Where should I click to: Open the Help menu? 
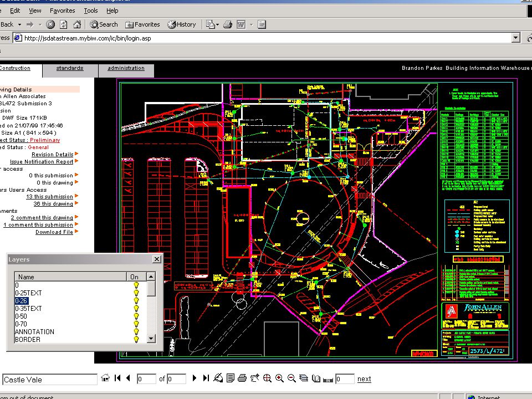[112, 11]
